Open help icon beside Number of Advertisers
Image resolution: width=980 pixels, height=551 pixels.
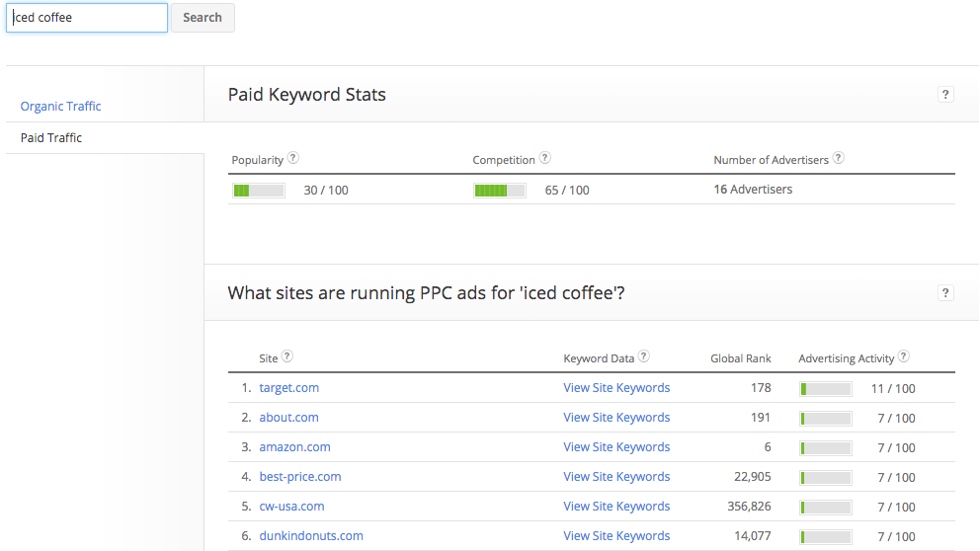coord(839,158)
